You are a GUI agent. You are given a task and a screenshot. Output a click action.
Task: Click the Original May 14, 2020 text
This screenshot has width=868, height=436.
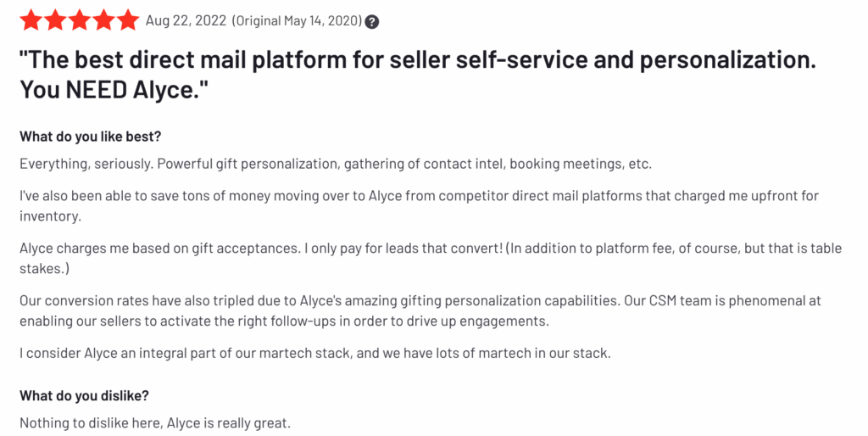pyautogui.click(x=296, y=21)
